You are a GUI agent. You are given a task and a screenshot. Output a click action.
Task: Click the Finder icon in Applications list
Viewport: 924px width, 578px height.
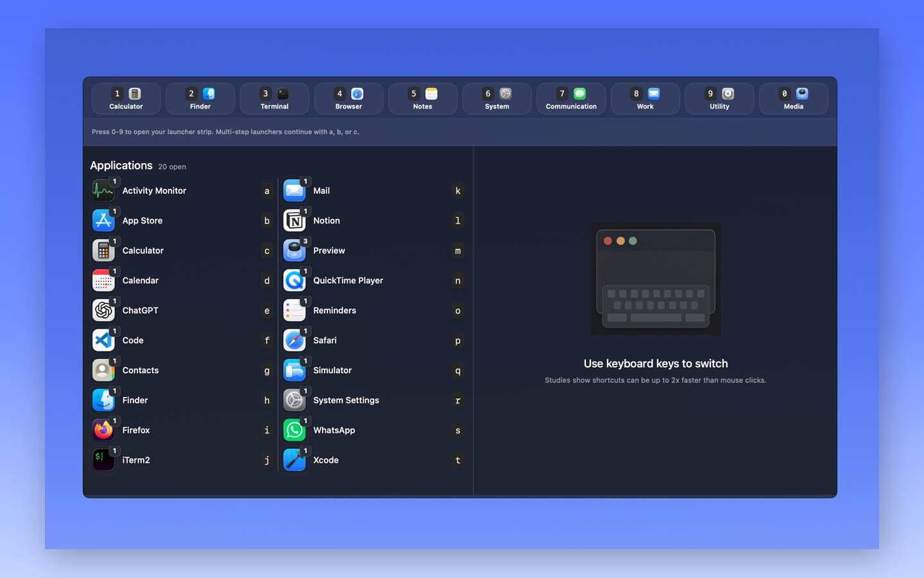click(x=103, y=400)
